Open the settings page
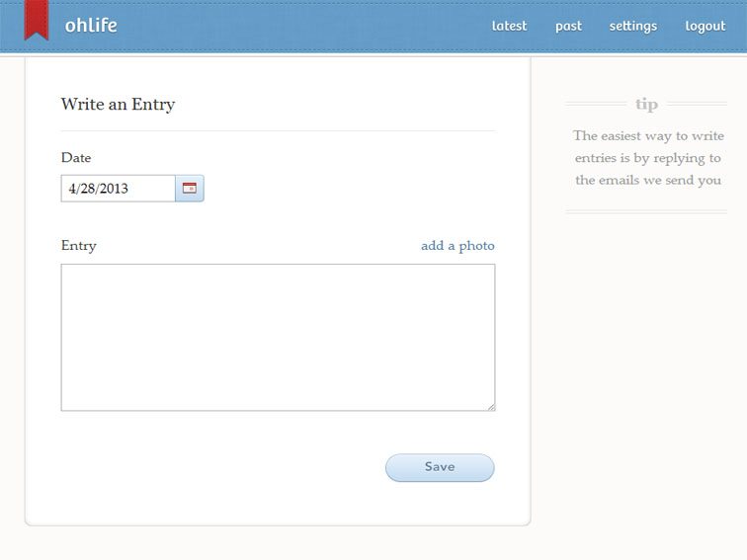This screenshot has height=560, width=747. (633, 27)
